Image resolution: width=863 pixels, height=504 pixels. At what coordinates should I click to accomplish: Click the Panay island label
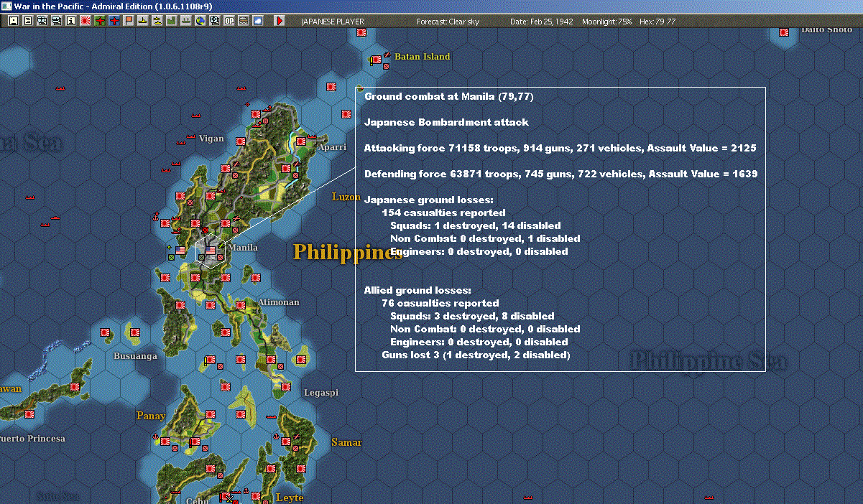pyautogui.click(x=151, y=416)
